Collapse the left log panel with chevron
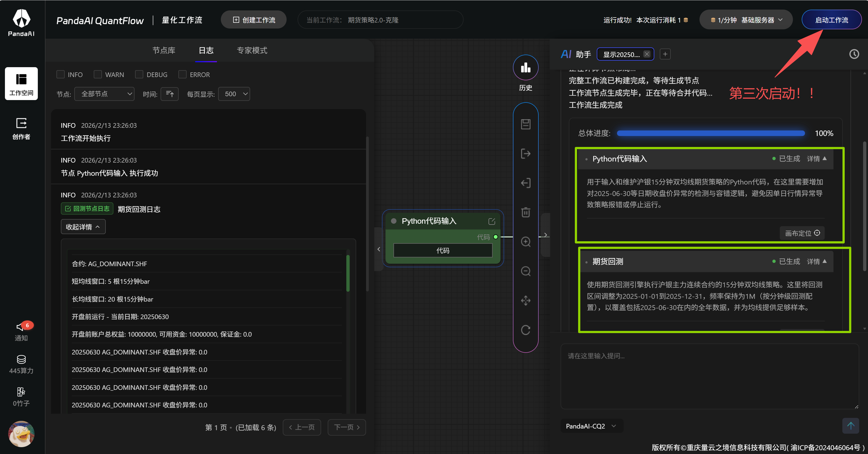Image resolution: width=868 pixels, height=454 pixels. [379, 249]
